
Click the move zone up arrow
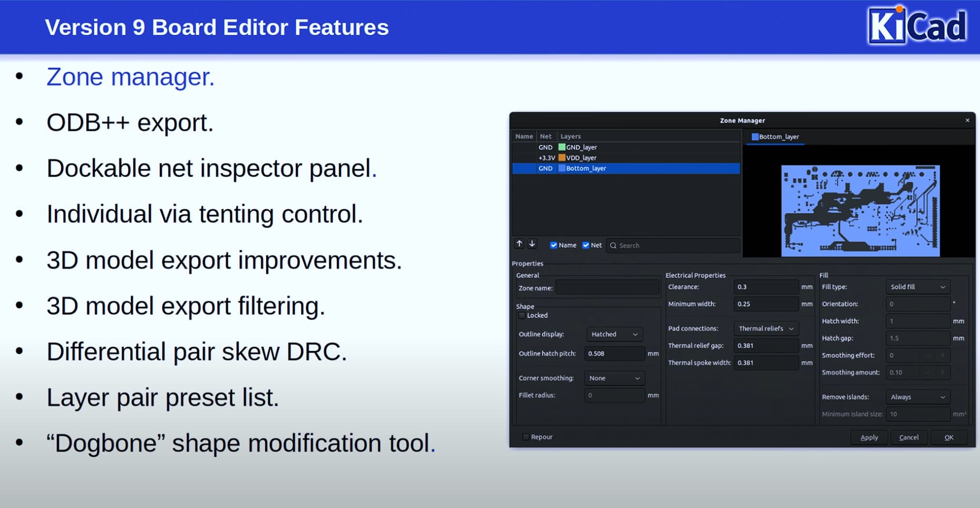click(519, 244)
